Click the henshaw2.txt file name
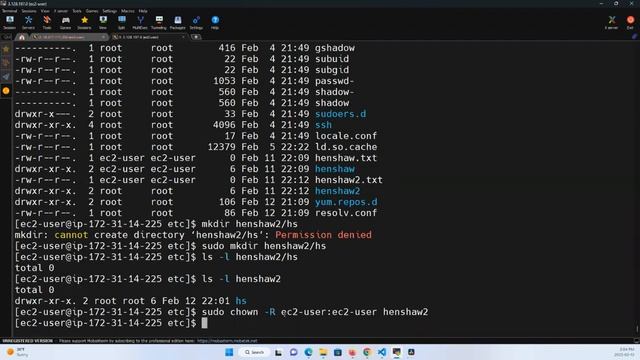This screenshot has height=360, width=640. point(349,180)
